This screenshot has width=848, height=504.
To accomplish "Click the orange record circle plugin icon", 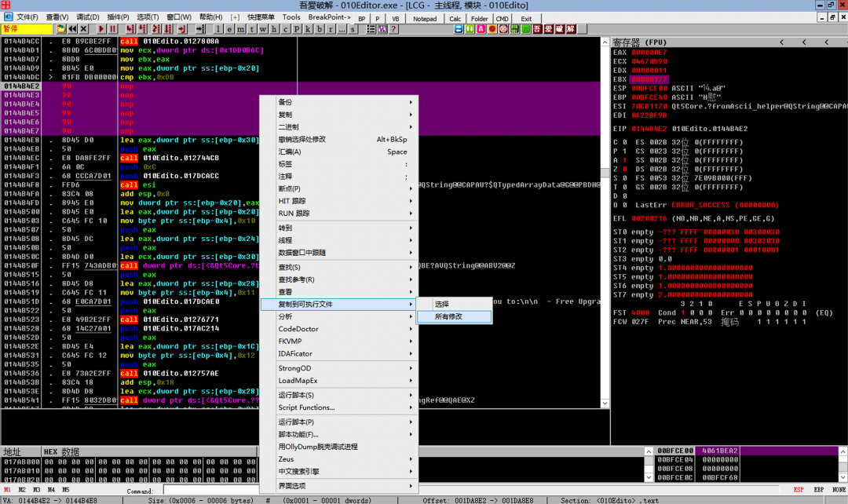I will pos(492,29).
